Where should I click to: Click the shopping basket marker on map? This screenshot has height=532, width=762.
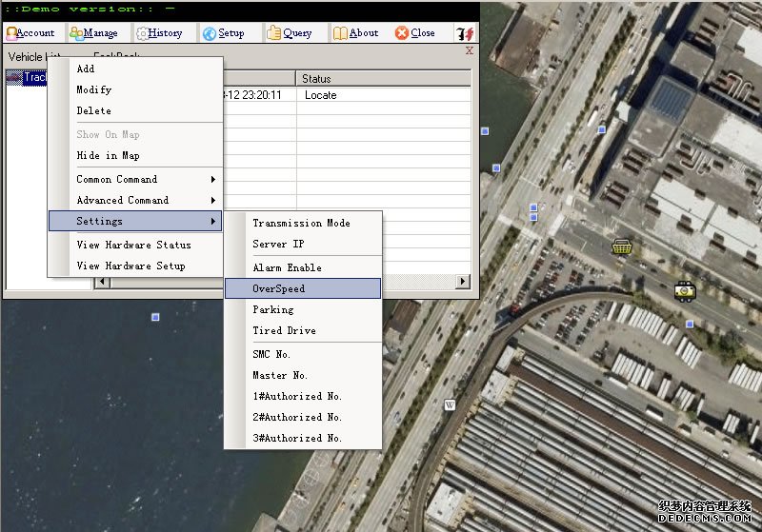click(x=624, y=247)
